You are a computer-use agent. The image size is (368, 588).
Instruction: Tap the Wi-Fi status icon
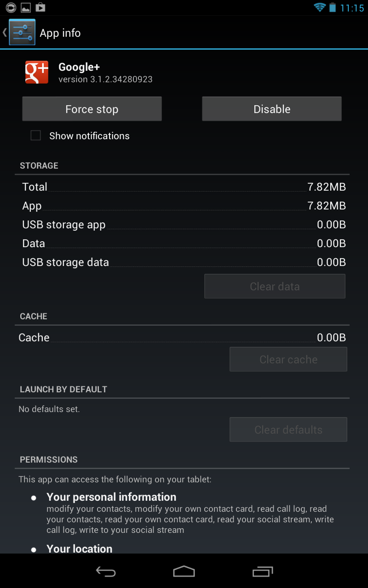tap(319, 7)
